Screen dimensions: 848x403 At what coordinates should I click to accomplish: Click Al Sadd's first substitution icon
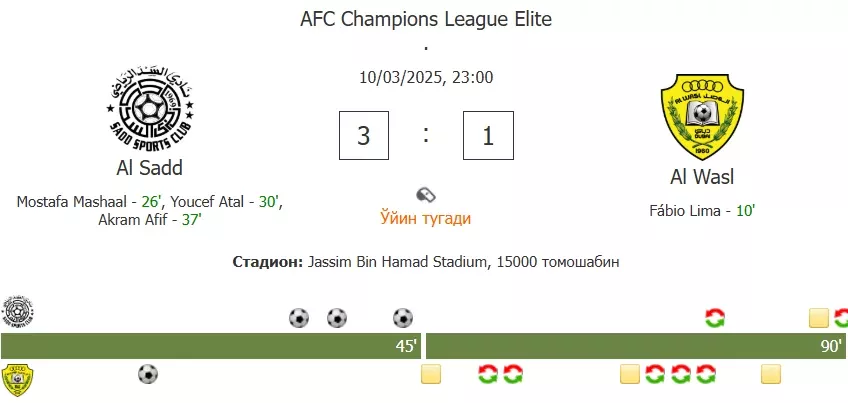pyautogui.click(x=715, y=318)
